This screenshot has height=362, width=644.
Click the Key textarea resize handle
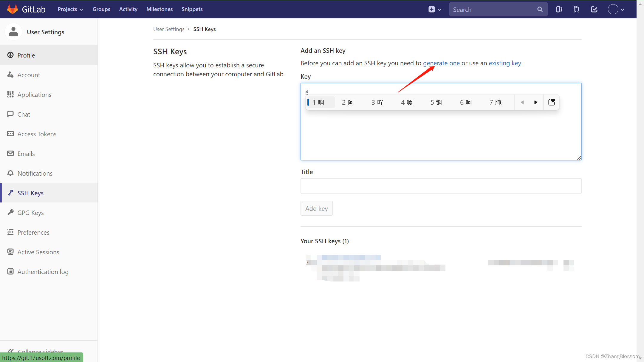click(x=579, y=158)
